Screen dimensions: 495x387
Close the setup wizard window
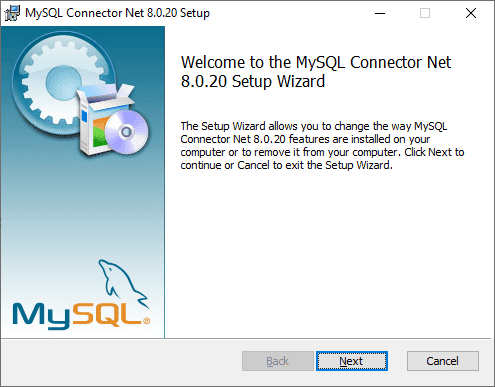tap(471, 13)
